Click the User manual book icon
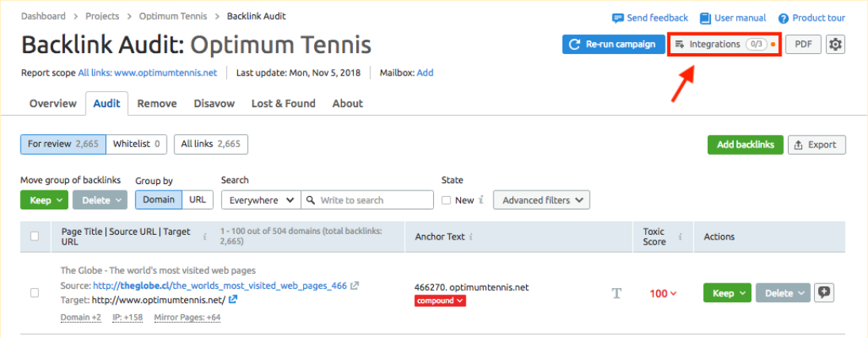The image size is (868, 338). pos(705,18)
